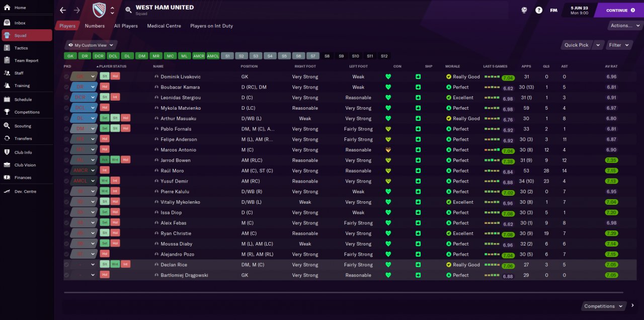Switch to the All Players tab
The image size is (644, 320).
tap(126, 26)
